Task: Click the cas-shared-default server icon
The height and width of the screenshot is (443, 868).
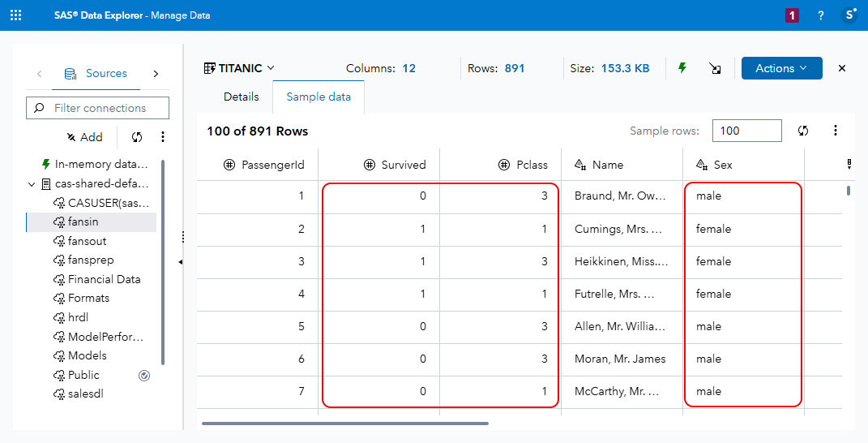Action: pyautogui.click(x=46, y=184)
